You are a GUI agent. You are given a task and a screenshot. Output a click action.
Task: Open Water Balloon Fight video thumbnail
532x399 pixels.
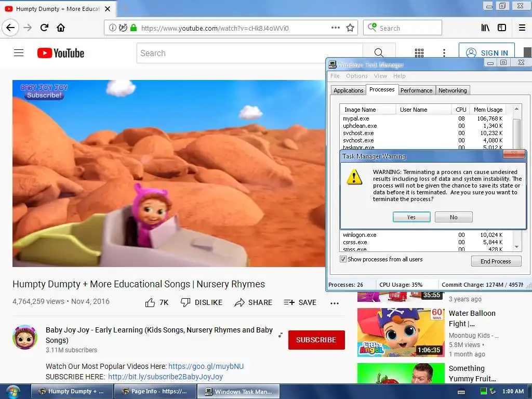[x=401, y=332]
